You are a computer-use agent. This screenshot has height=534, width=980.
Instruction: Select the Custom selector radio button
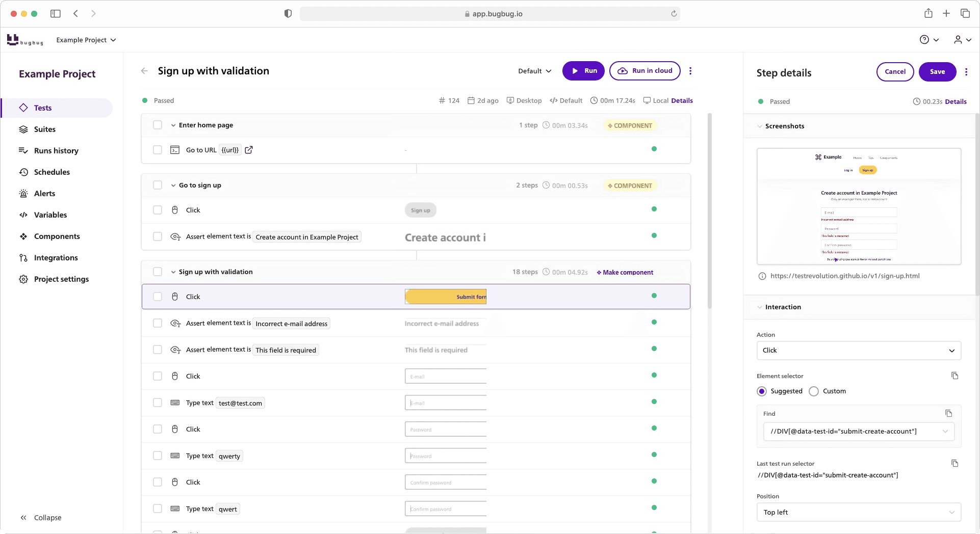point(814,391)
